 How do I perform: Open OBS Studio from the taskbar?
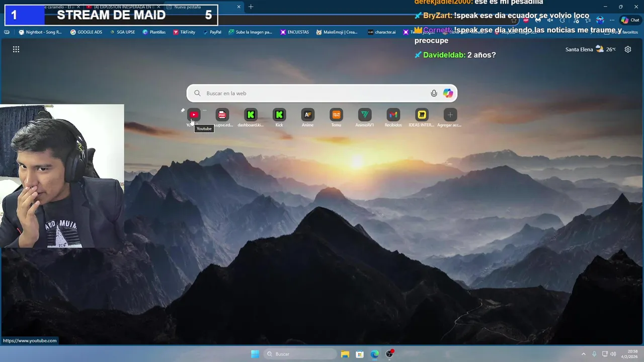pos(389,354)
